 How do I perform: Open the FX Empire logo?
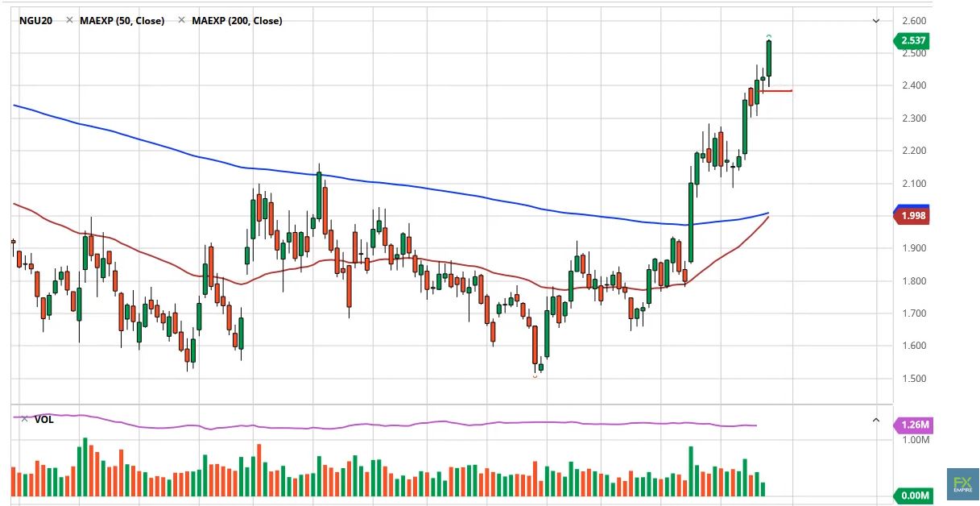962,483
